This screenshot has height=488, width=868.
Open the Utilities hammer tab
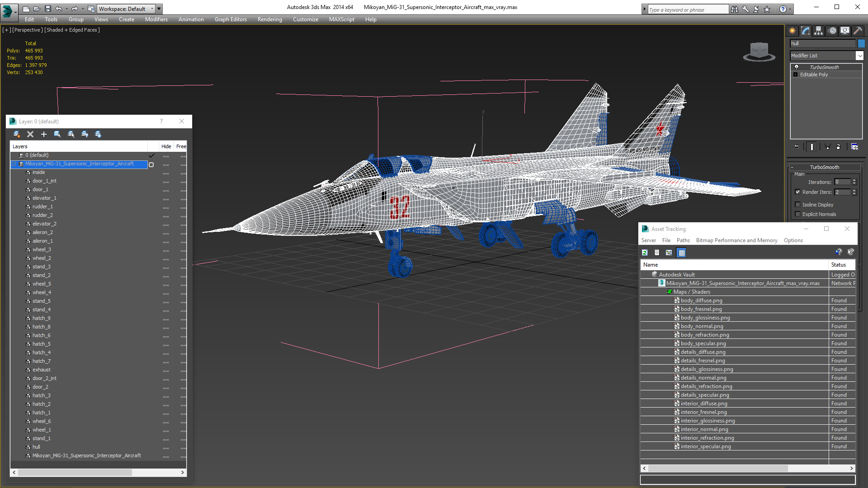(858, 31)
